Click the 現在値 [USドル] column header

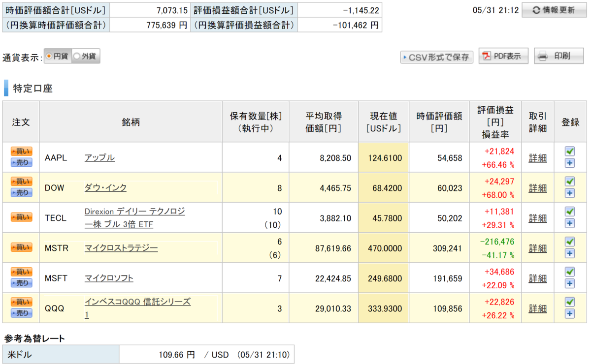pyautogui.click(x=384, y=122)
